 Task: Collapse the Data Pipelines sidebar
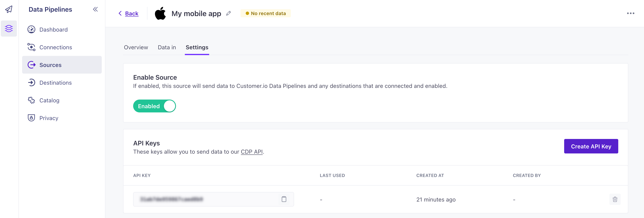pyautogui.click(x=95, y=9)
